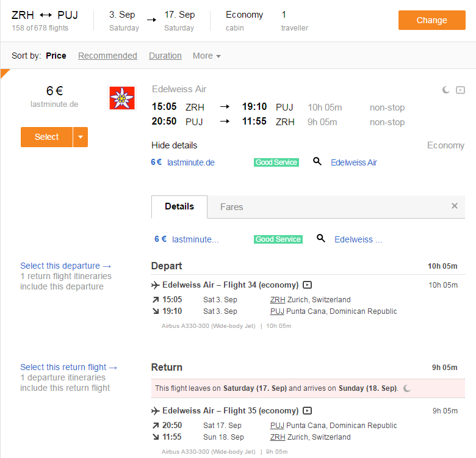
Task: Expand the More sort options menu
Action: coord(206,56)
